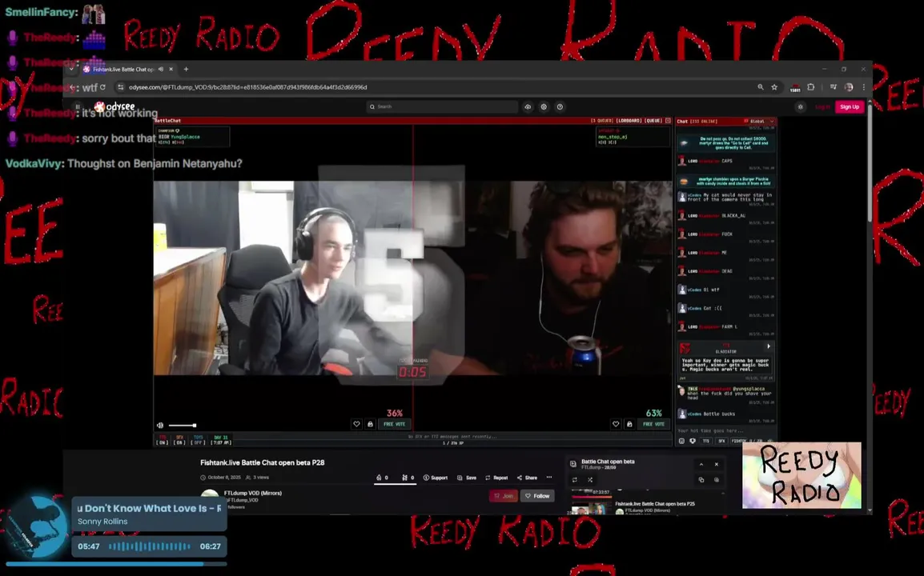The width and height of the screenshot is (924, 576).
Task: Open the browser three-dot menu
Action: (864, 87)
